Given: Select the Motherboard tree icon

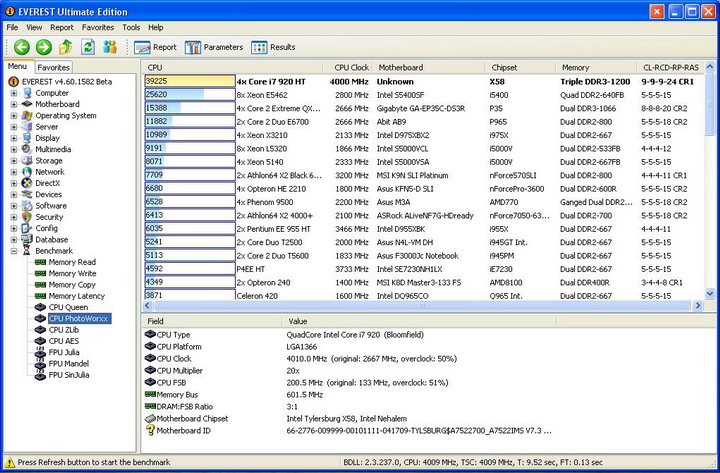Looking at the screenshot, I should coord(27,104).
